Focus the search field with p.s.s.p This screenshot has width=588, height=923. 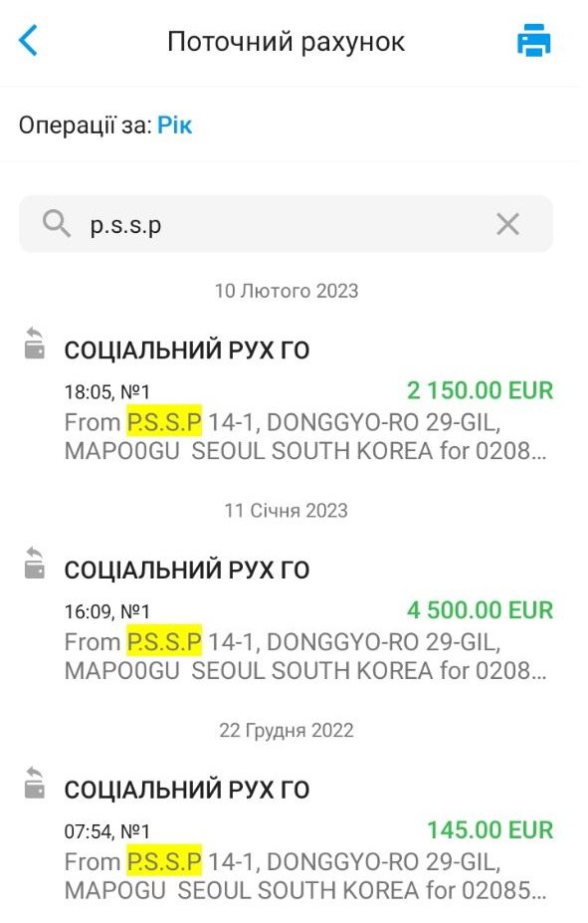click(x=286, y=224)
